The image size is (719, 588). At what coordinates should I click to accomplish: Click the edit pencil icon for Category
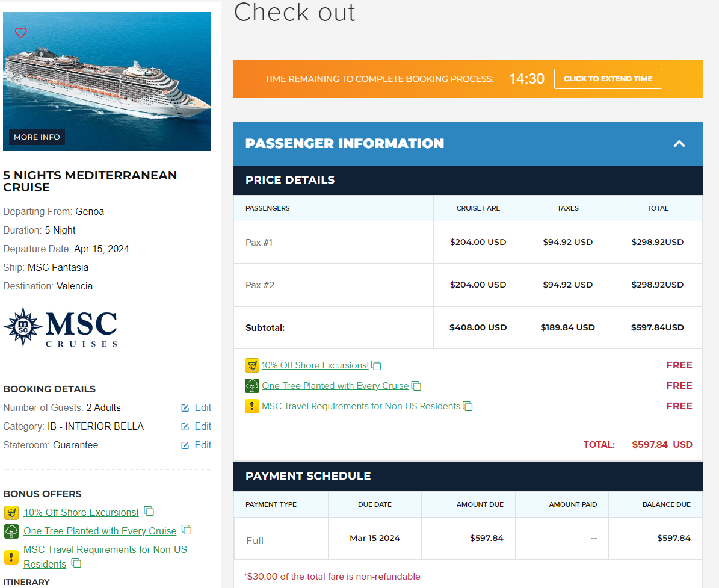coord(185,427)
